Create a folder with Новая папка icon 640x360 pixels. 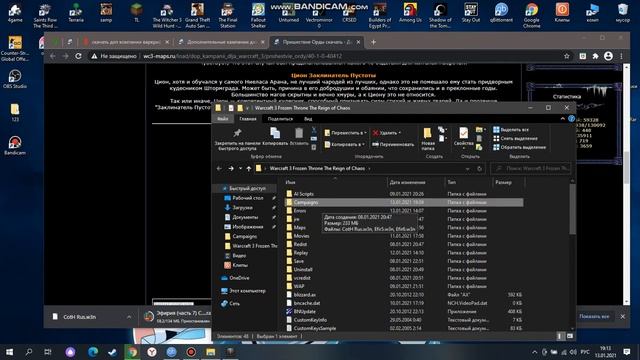pos(427,133)
